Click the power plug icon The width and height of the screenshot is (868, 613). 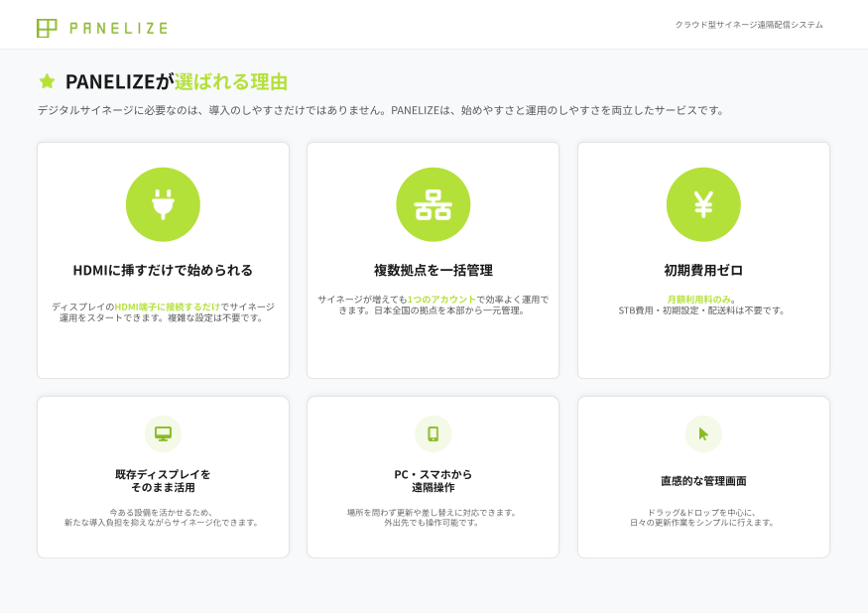pos(163,203)
